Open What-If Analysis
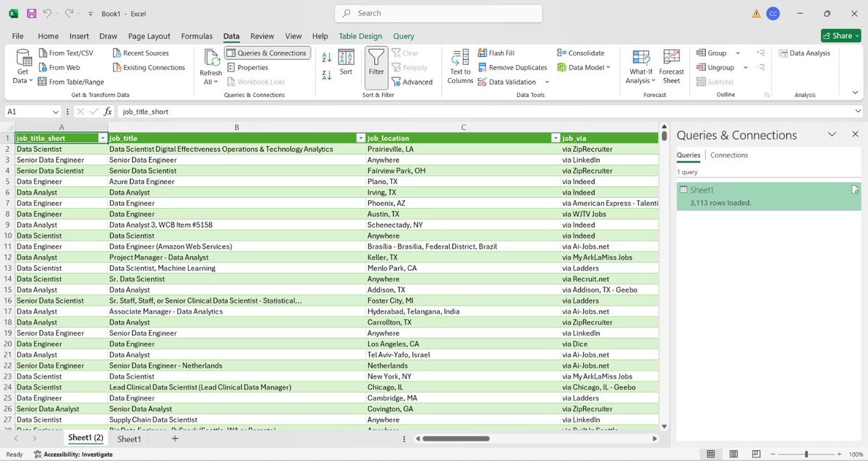Screen dimensions: 868x461 (640, 66)
